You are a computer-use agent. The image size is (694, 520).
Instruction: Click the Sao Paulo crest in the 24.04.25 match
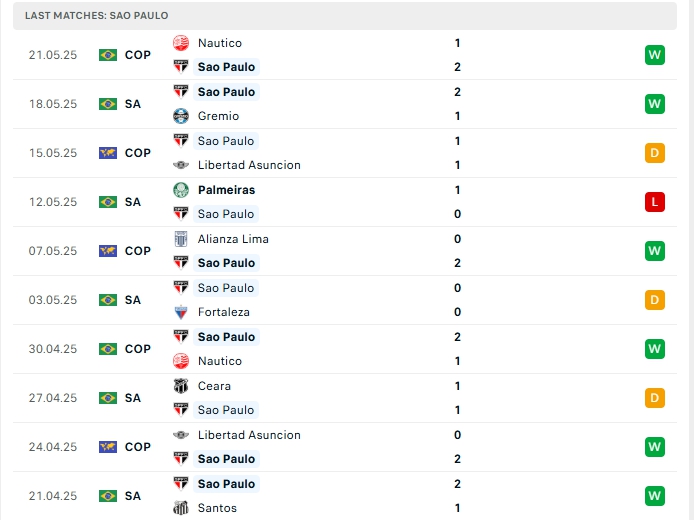tap(181, 459)
